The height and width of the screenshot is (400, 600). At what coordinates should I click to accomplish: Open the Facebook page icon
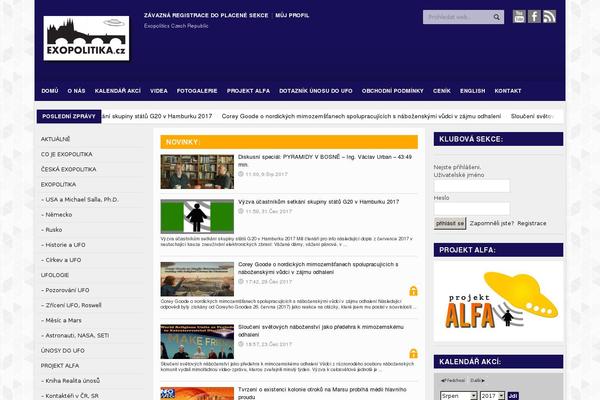pyautogui.click(x=534, y=16)
